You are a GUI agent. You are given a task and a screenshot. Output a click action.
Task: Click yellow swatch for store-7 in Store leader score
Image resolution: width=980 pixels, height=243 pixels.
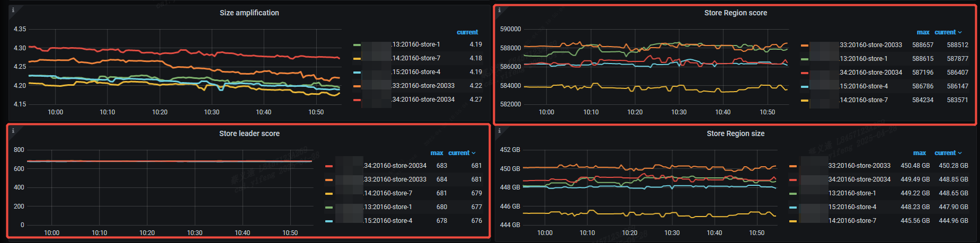coord(329,194)
